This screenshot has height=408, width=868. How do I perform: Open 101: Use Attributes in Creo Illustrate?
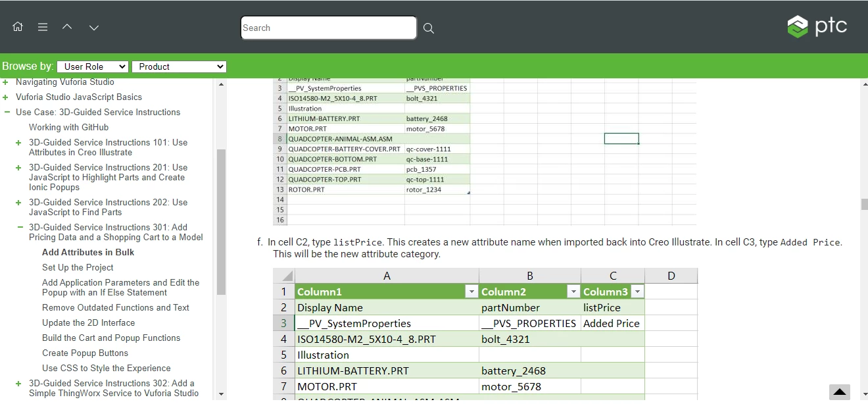(108, 147)
